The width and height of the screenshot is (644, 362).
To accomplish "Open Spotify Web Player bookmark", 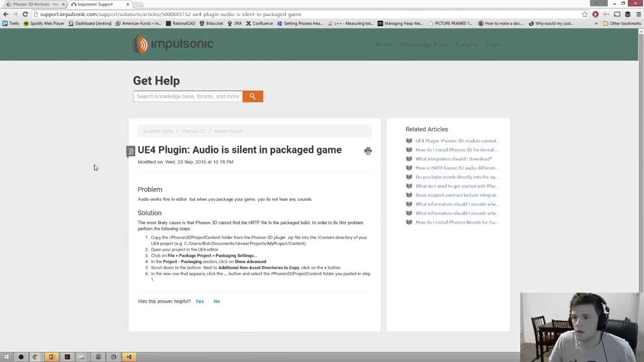I will (x=44, y=23).
